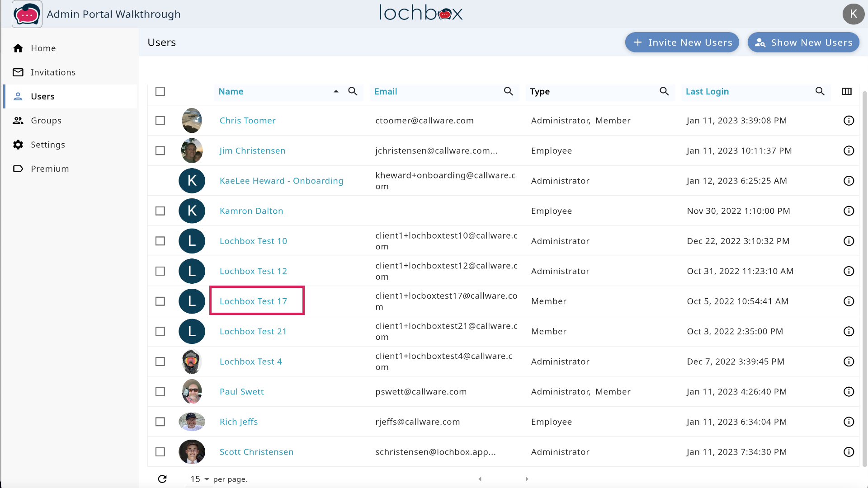This screenshot has width=868, height=488.
Task: Click the search icon in Name column
Action: point(353,91)
